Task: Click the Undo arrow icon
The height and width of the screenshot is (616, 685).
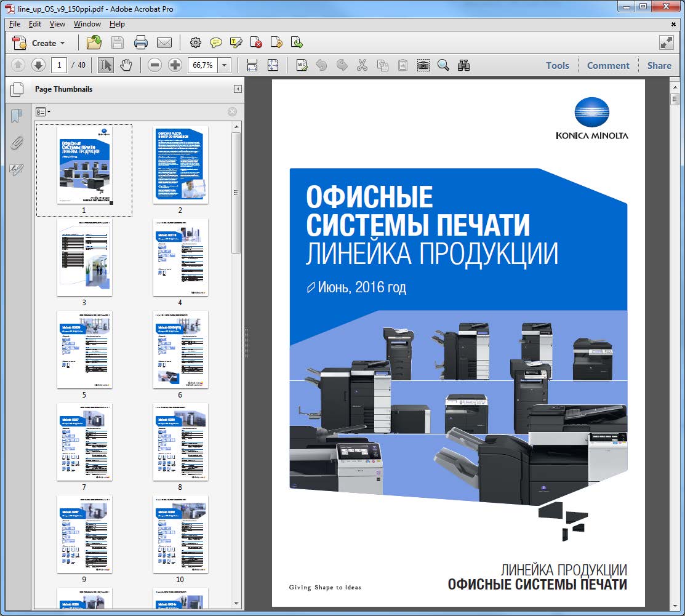Action: [321, 65]
